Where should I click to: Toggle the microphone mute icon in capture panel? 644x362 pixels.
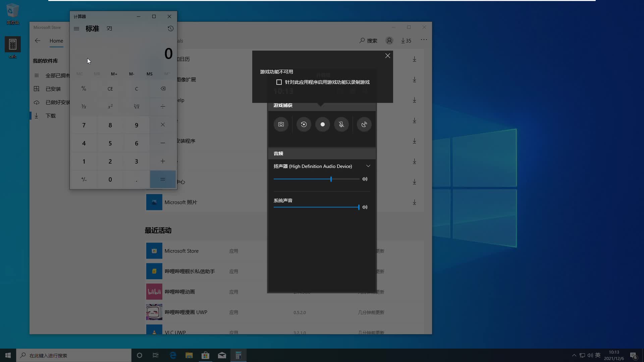[341, 124]
